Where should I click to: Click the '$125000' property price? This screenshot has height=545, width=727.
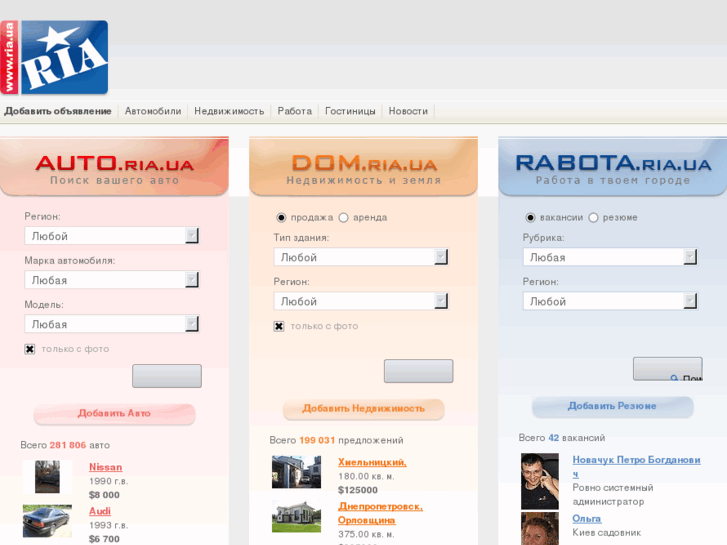click(x=358, y=490)
